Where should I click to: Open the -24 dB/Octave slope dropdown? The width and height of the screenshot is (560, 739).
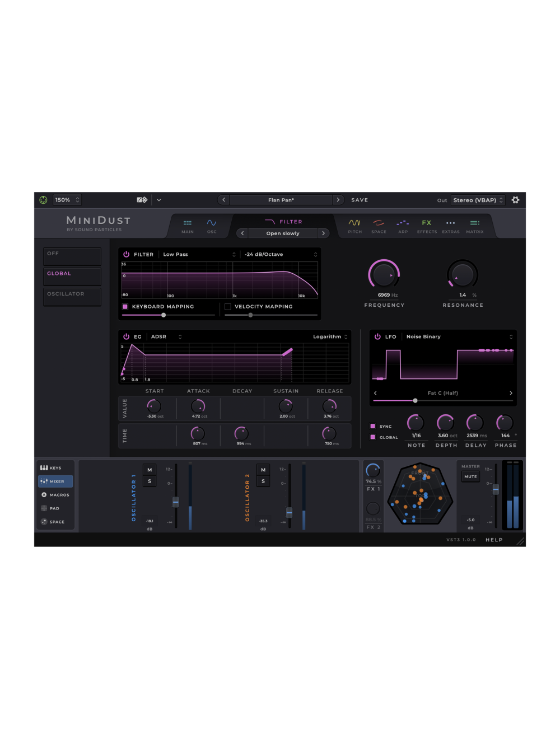coord(280,254)
